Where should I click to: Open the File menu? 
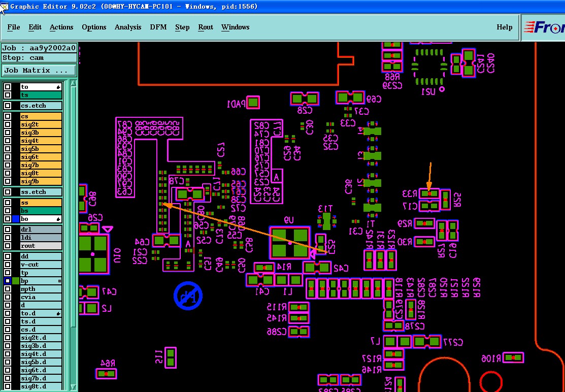coord(14,27)
